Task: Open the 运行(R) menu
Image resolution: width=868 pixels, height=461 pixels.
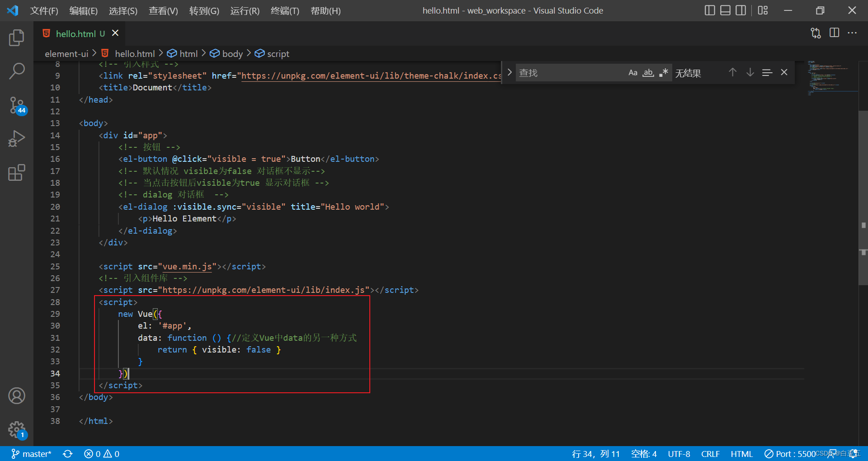Action: (245, 10)
